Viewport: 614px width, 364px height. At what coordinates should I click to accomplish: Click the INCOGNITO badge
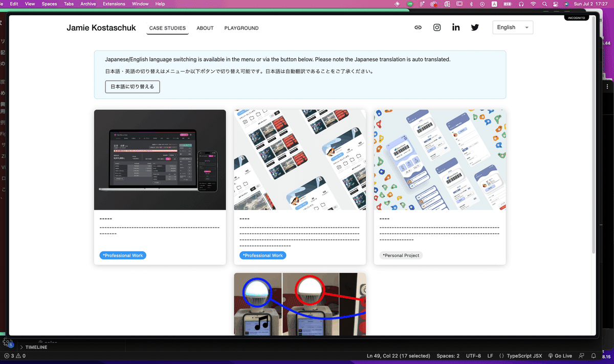(x=577, y=18)
